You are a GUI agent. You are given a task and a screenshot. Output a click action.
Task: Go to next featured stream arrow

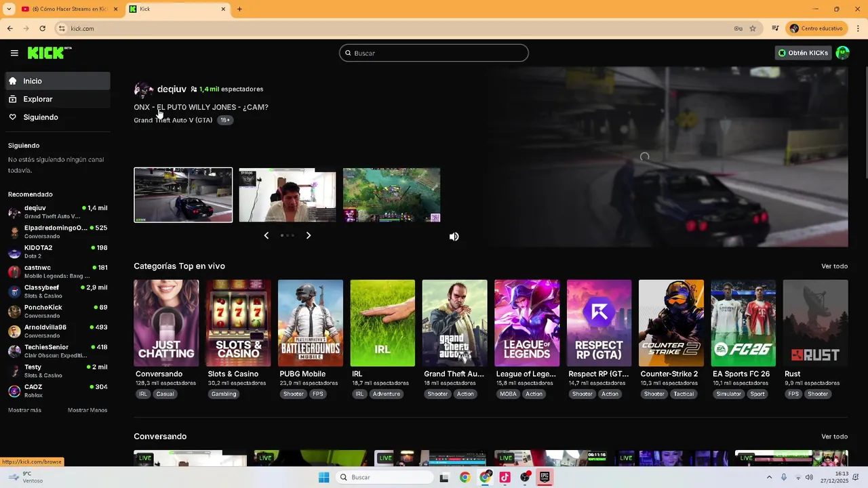(309, 235)
